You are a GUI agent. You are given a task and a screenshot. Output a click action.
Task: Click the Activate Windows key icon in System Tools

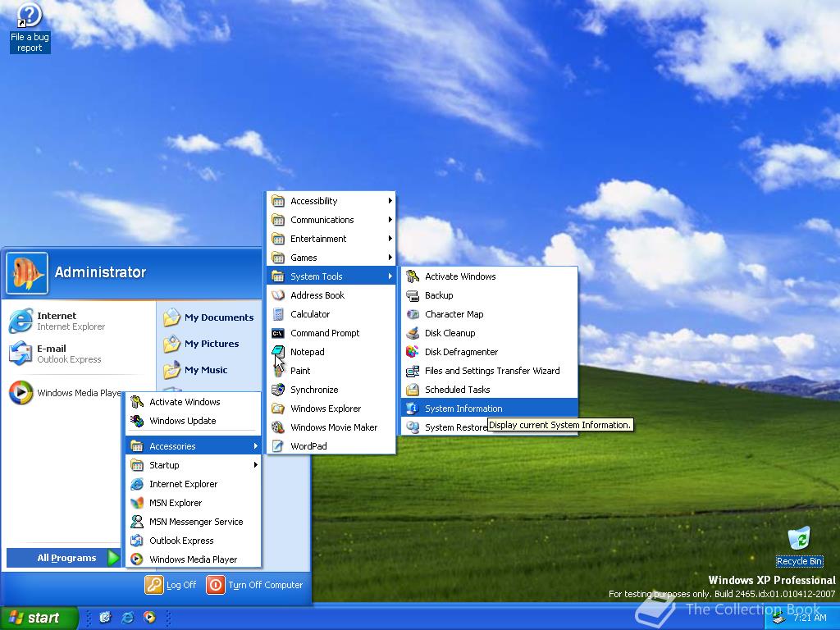(x=412, y=276)
